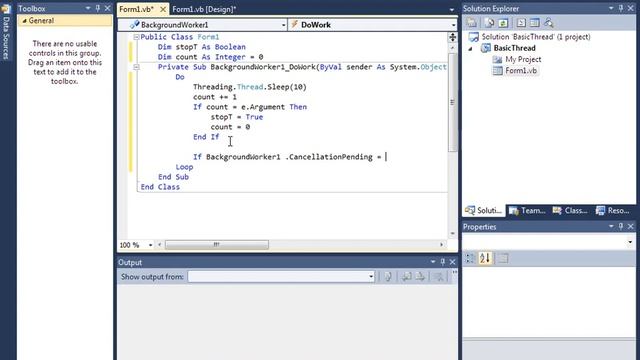Screen dimensions: 640x360
Task: Select Form1.vb in Solution Explorer
Action: point(521,71)
